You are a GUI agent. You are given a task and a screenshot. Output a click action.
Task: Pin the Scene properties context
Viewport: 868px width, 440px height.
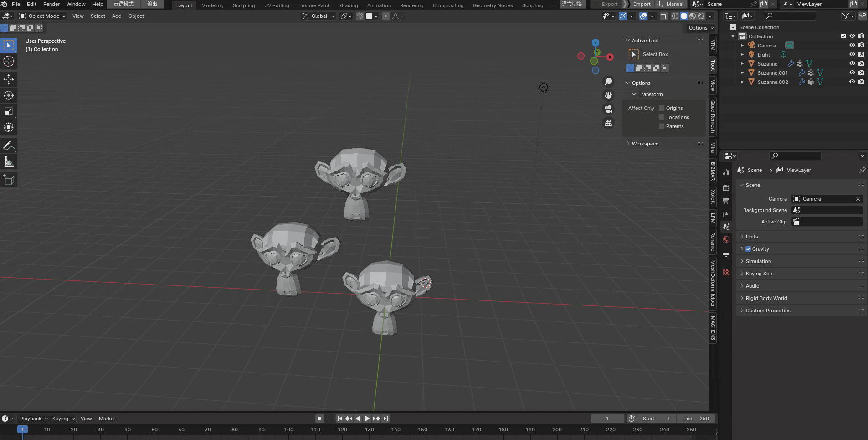(x=862, y=170)
